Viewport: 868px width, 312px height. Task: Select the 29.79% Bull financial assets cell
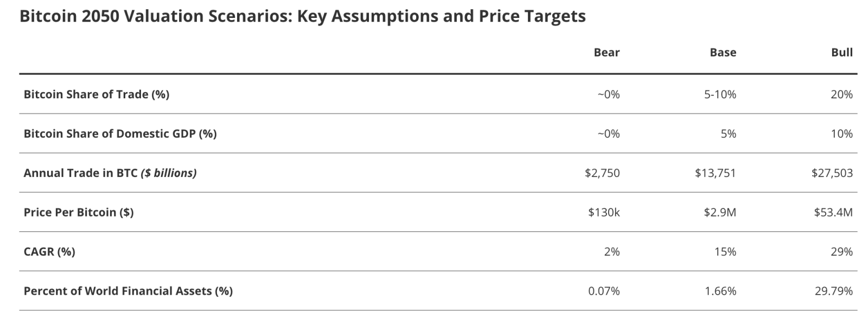coord(834,291)
